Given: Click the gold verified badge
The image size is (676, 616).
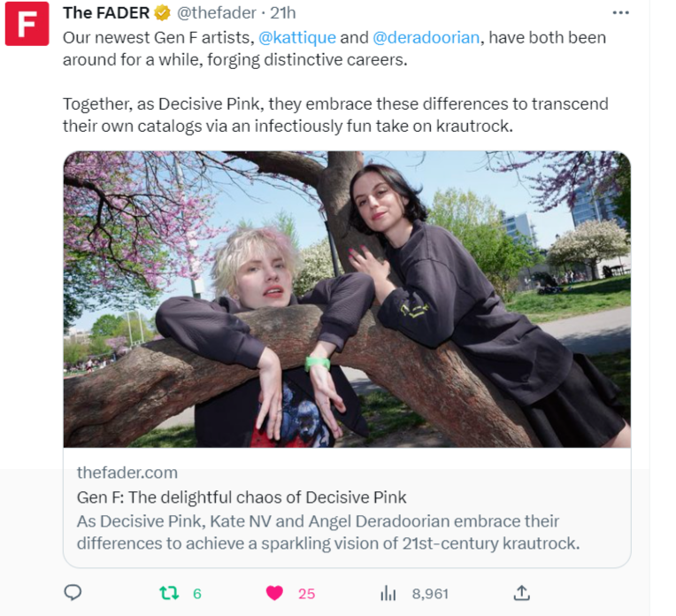Looking at the screenshot, I should (162, 13).
